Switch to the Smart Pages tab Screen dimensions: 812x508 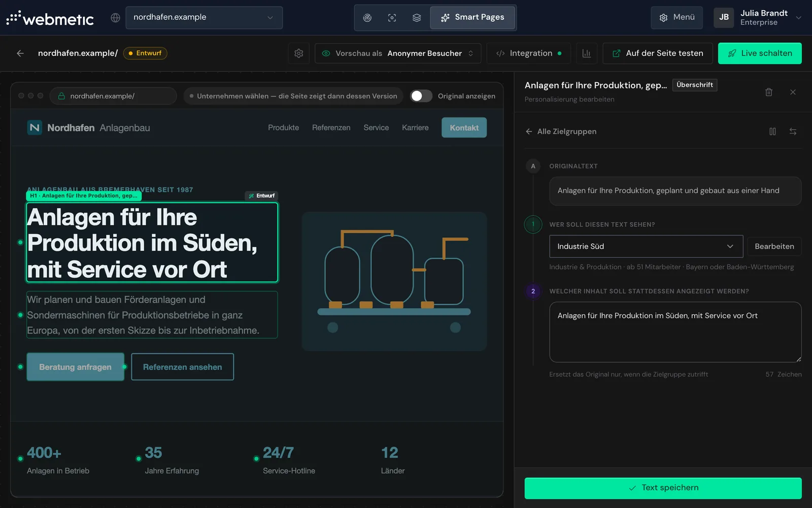tap(472, 18)
